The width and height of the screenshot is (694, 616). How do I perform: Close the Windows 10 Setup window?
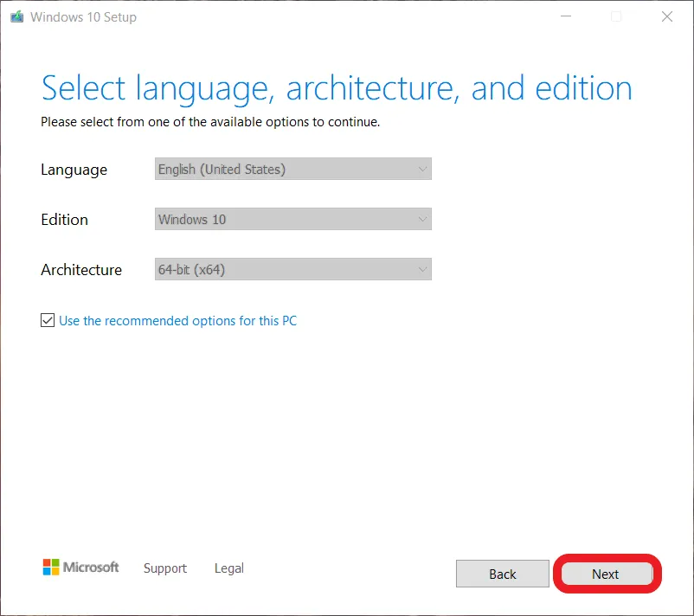[x=667, y=16]
